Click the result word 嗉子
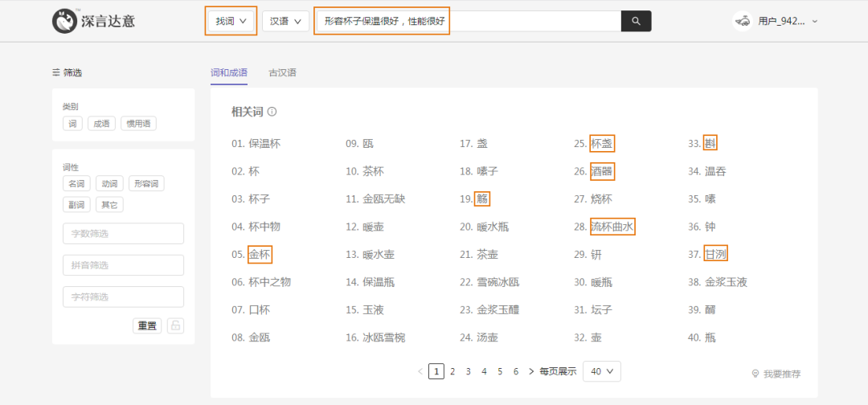This screenshot has width=868, height=405. click(x=487, y=171)
